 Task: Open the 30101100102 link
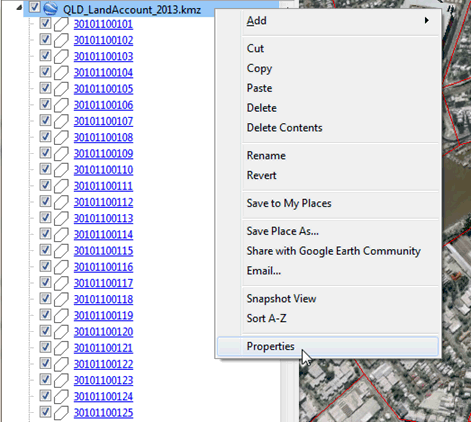click(103, 40)
